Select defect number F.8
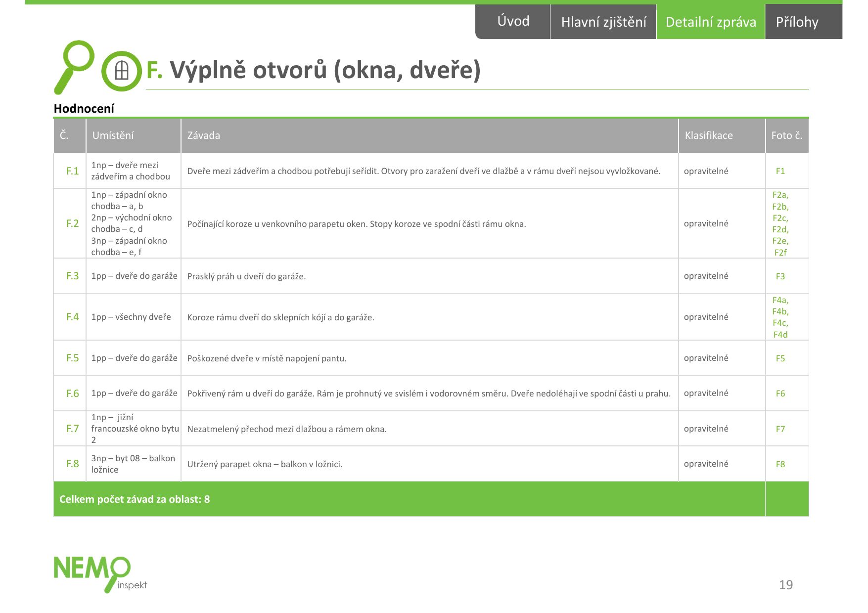The height and width of the screenshot is (613, 868). pos(72,464)
